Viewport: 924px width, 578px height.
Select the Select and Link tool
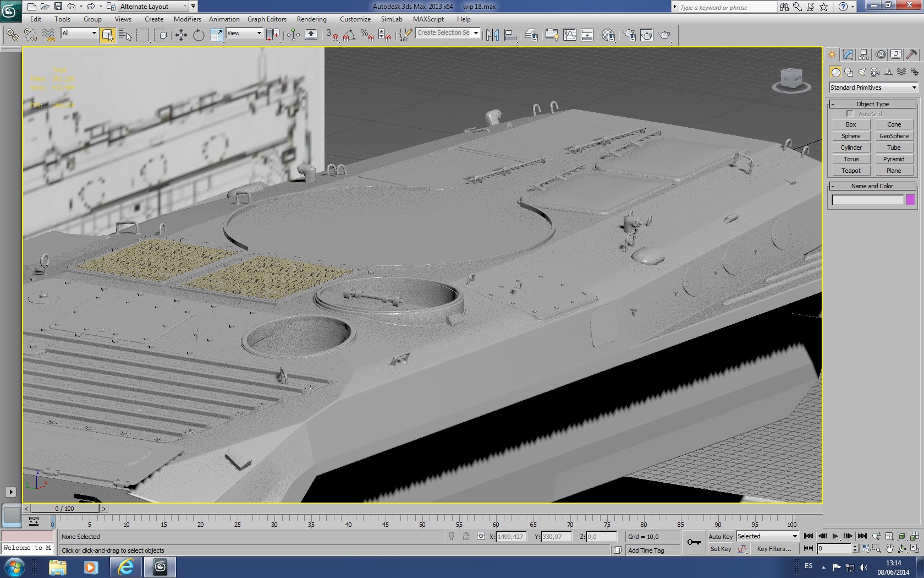(12, 35)
